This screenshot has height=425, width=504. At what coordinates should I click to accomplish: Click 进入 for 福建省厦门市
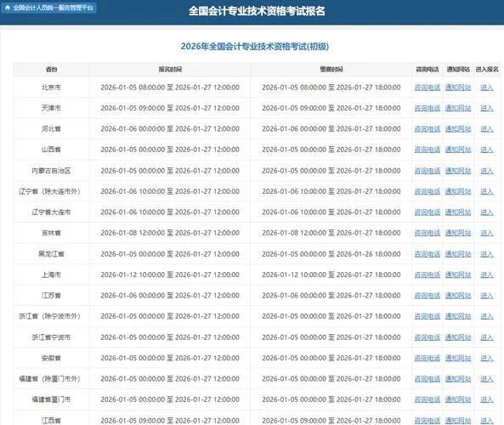[x=487, y=399]
